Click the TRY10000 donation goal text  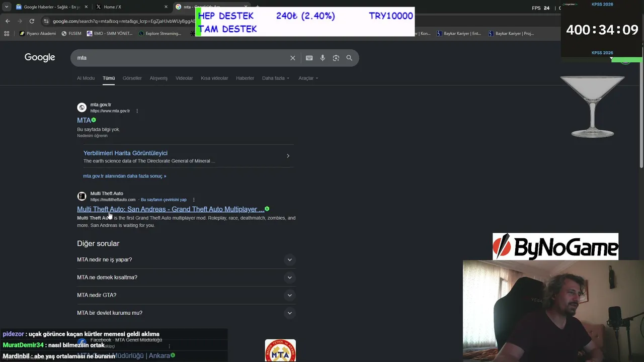[391, 16]
